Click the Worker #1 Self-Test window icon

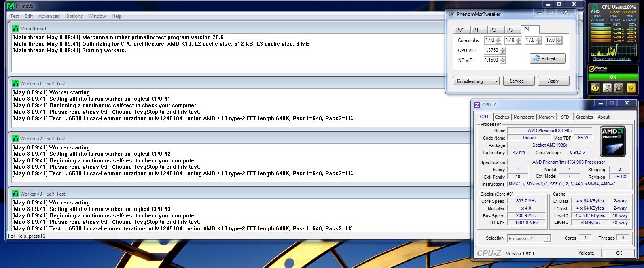15,83
